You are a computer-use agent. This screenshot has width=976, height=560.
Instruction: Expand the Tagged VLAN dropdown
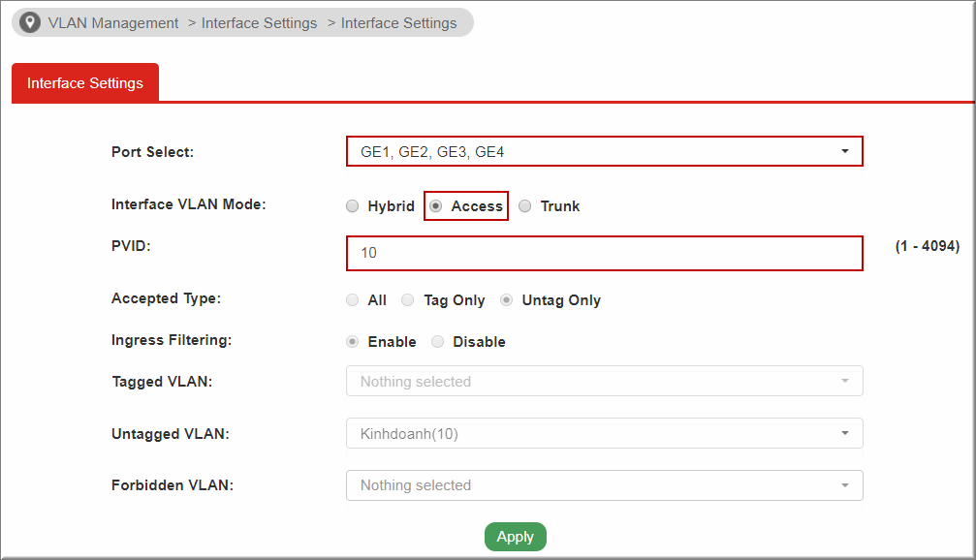603,382
